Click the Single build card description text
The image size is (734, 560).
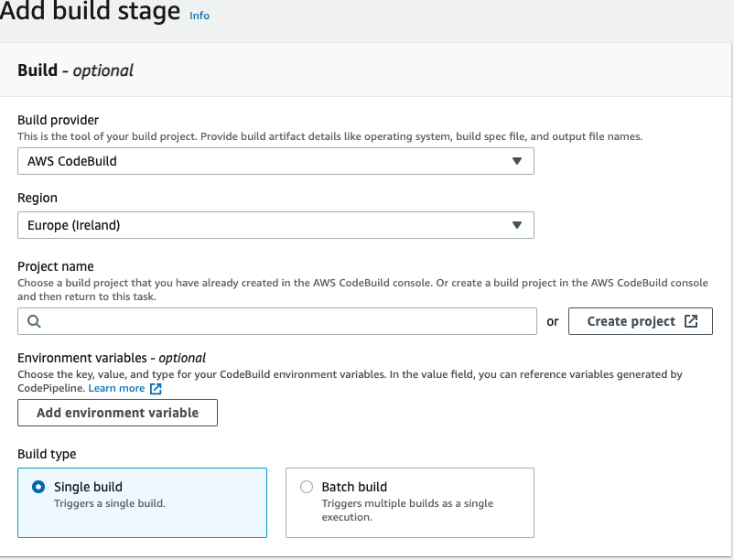tap(109, 503)
